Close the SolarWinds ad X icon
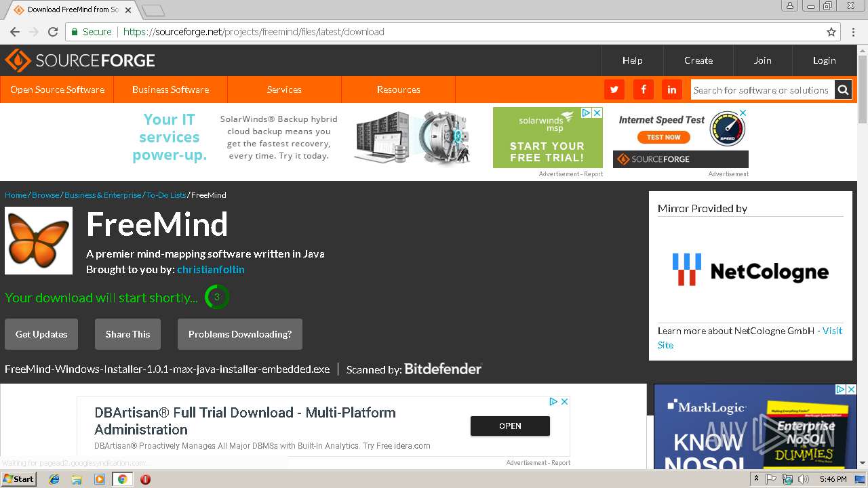This screenshot has height=488, width=868. (x=597, y=113)
